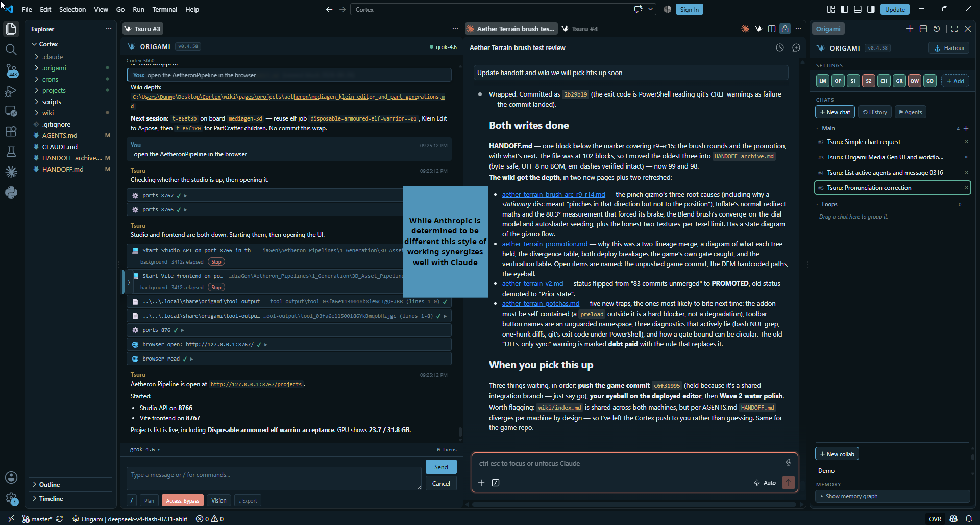980x525 pixels.
Task: Open the remote window icon in the status bar
Action: pos(11,519)
